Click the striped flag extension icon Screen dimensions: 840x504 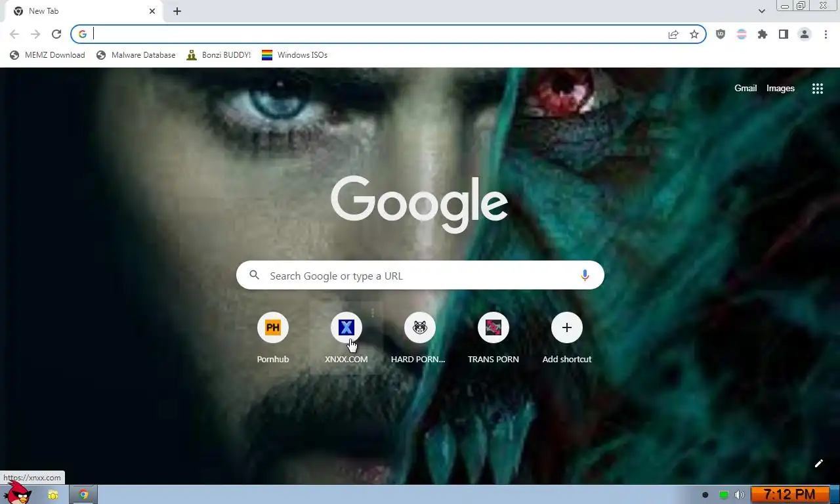(742, 34)
